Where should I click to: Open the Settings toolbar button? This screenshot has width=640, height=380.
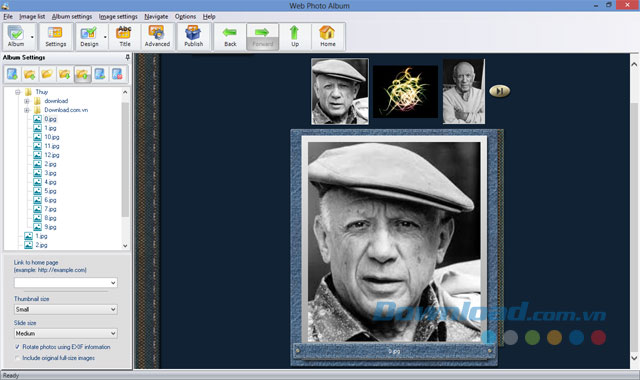56,36
